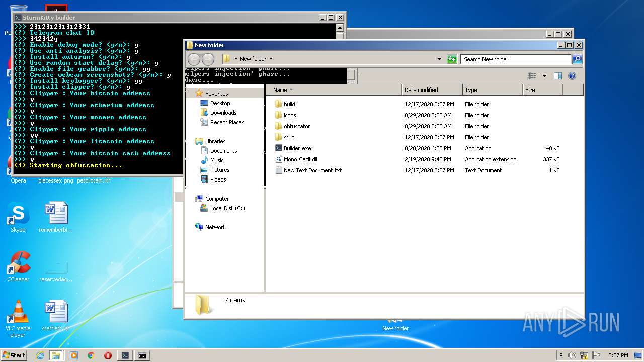The height and width of the screenshot is (362, 644).
Task: Sort by Size column header
Action: pos(543,90)
